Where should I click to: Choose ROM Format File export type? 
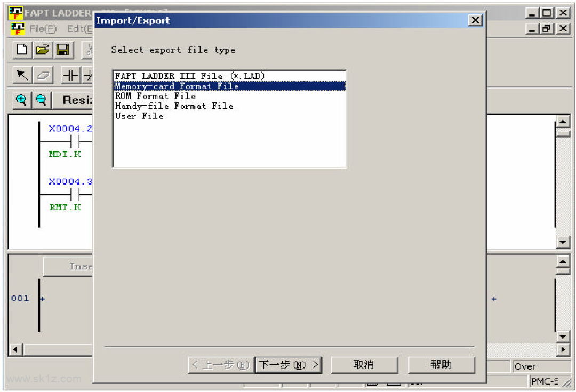click(x=229, y=96)
